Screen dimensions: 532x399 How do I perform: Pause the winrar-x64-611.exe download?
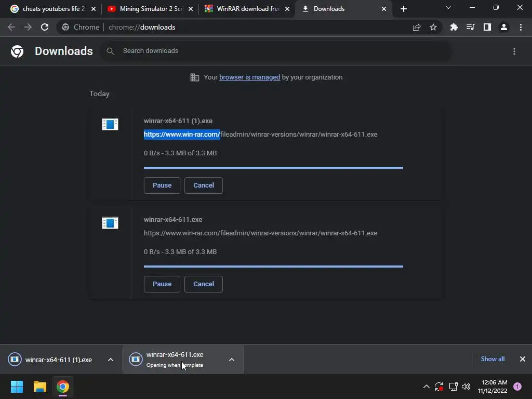pos(162,284)
